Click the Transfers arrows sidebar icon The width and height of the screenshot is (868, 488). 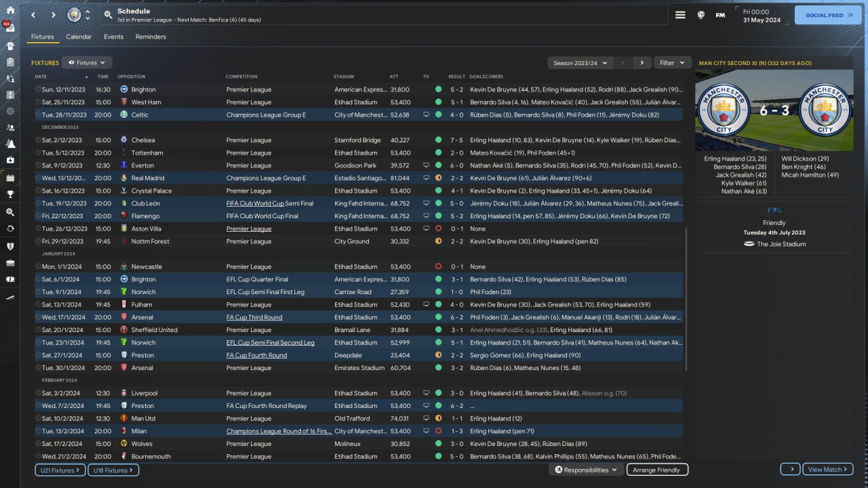10,228
